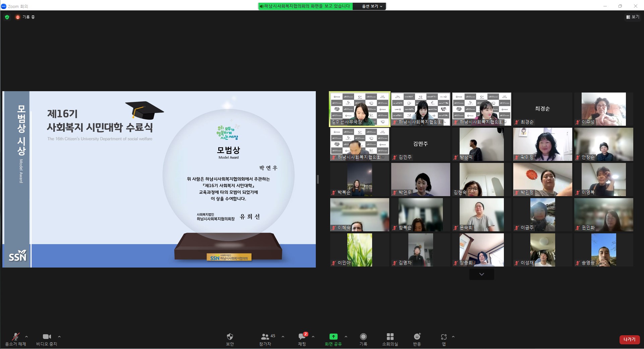Image resolution: width=644 pixels, height=349 pixels.
Task: Select 박연우's video thumbnail
Action: point(420,179)
